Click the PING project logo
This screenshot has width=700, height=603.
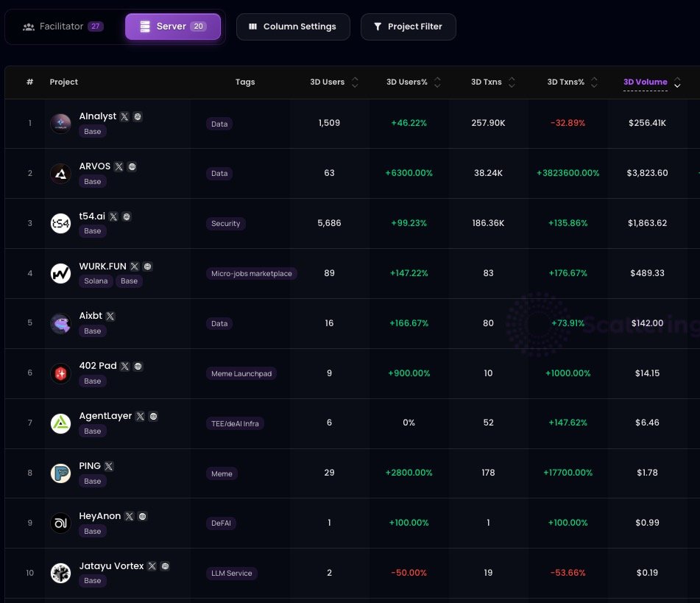[60, 473]
